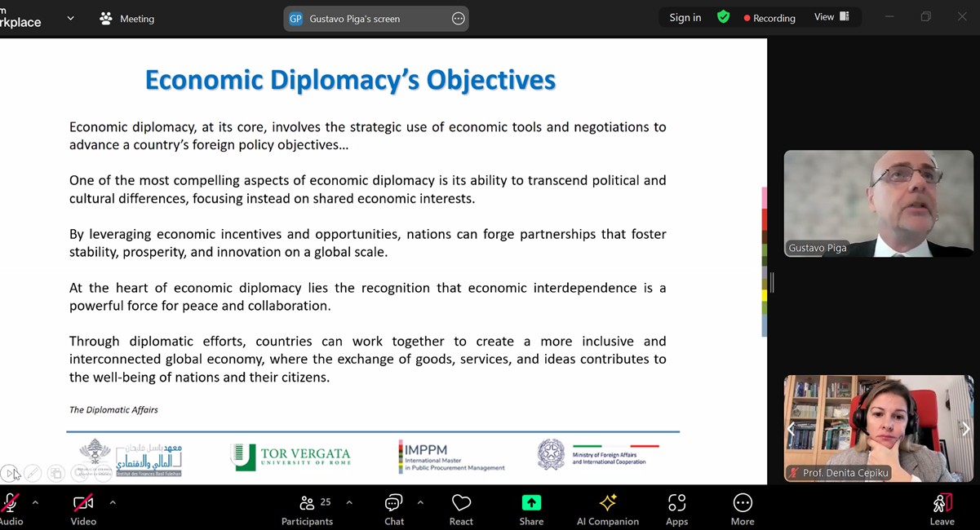Open screen share options ellipsis for Gustavo Piga
The image size is (980, 530).
458,19
